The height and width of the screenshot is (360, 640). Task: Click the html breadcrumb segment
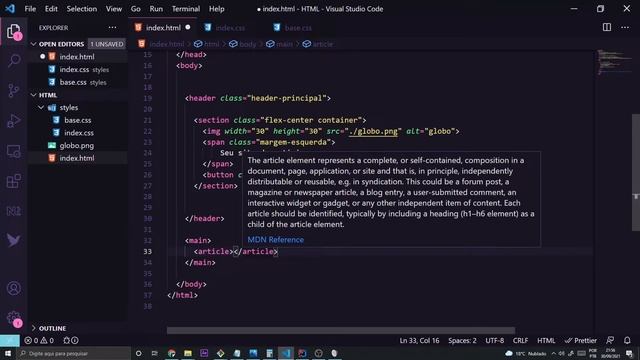(x=207, y=44)
